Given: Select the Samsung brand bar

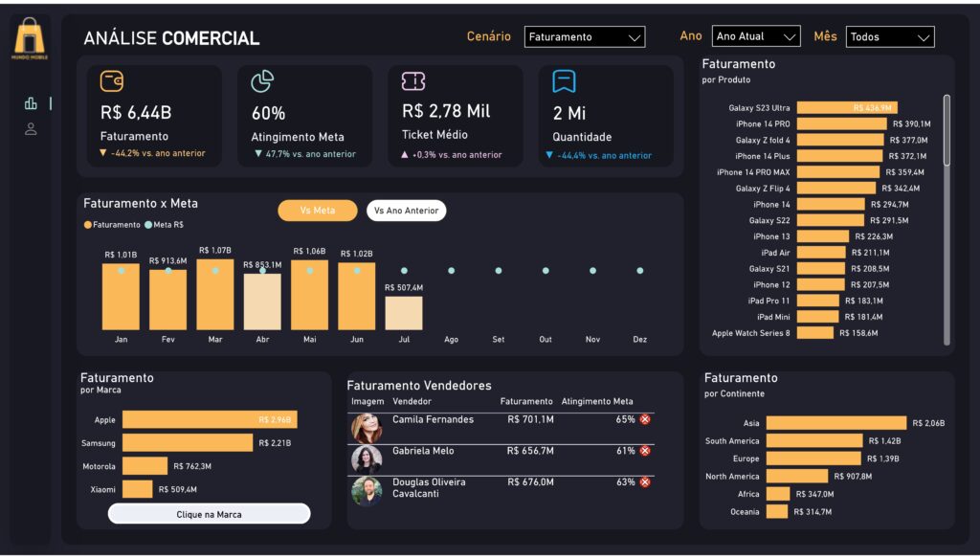Looking at the screenshot, I should 188,442.
